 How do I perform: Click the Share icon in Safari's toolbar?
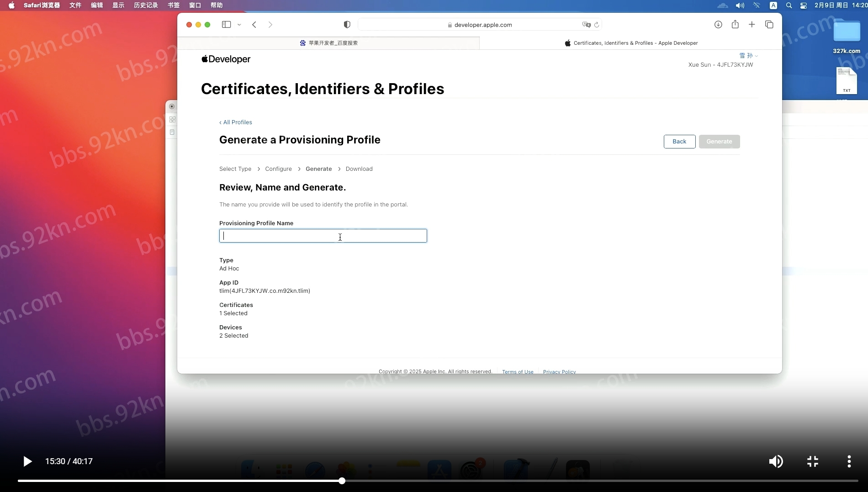coord(735,25)
